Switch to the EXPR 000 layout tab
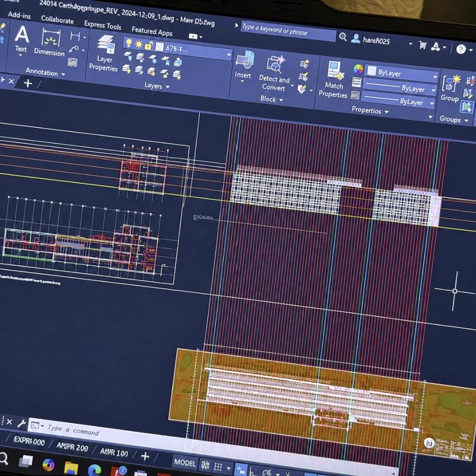 [29, 441]
